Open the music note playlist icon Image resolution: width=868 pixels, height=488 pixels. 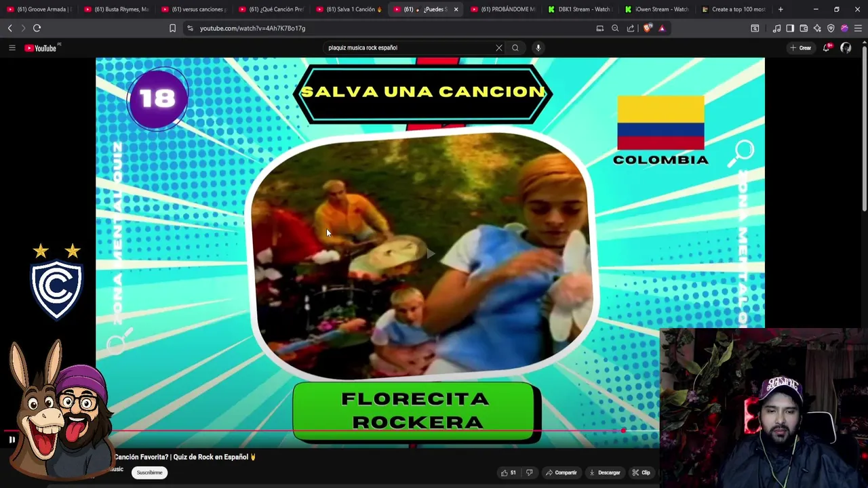pyautogui.click(x=776, y=28)
